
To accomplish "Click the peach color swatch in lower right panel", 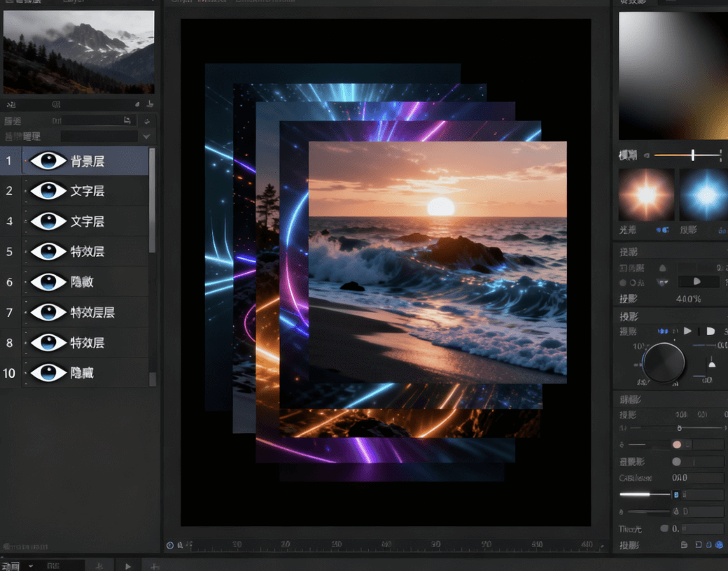I will click(x=676, y=444).
